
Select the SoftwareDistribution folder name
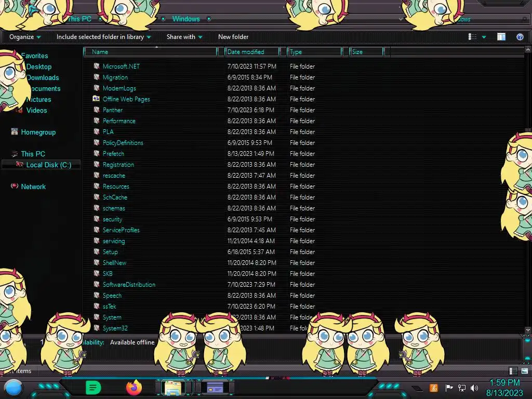pyautogui.click(x=129, y=285)
